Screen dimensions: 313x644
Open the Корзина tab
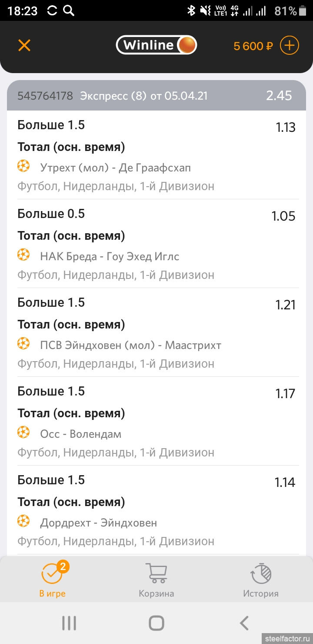[x=156, y=580]
